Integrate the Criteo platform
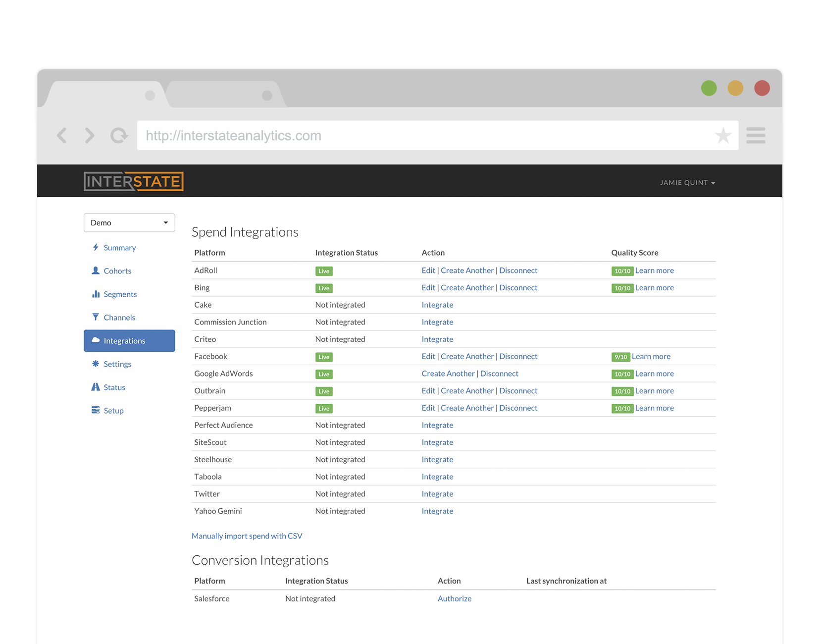The height and width of the screenshot is (644, 820). 437,339
